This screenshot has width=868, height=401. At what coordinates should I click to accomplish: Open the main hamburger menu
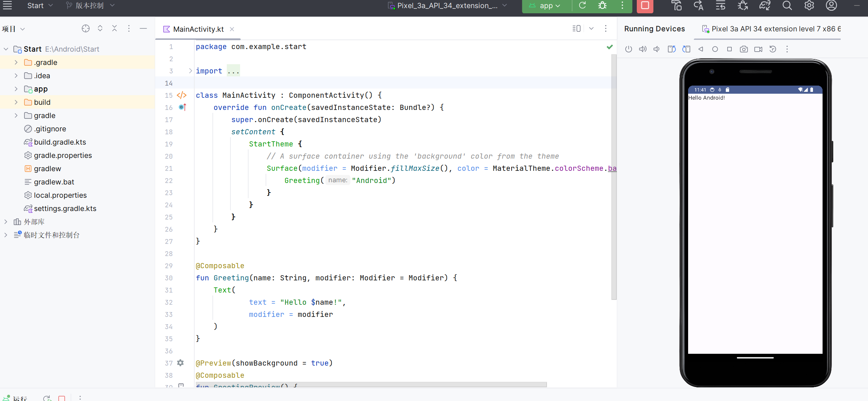click(7, 6)
